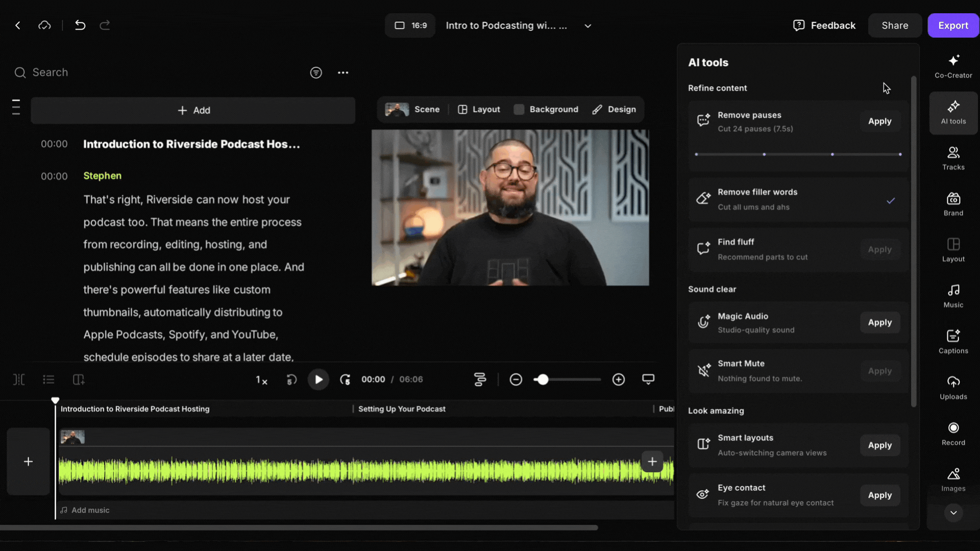Viewport: 980px width, 551px height.
Task: Click the Record sidebar icon
Action: (953, 434)
